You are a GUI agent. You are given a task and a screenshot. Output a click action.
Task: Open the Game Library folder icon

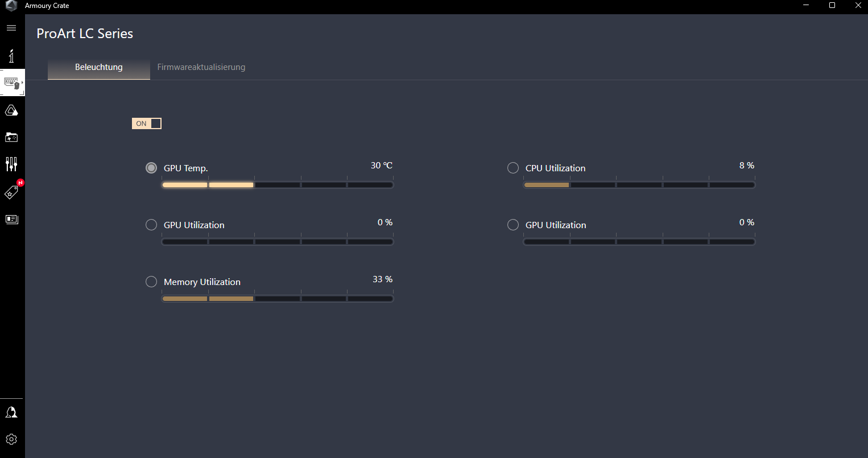(x=11, y=137)
